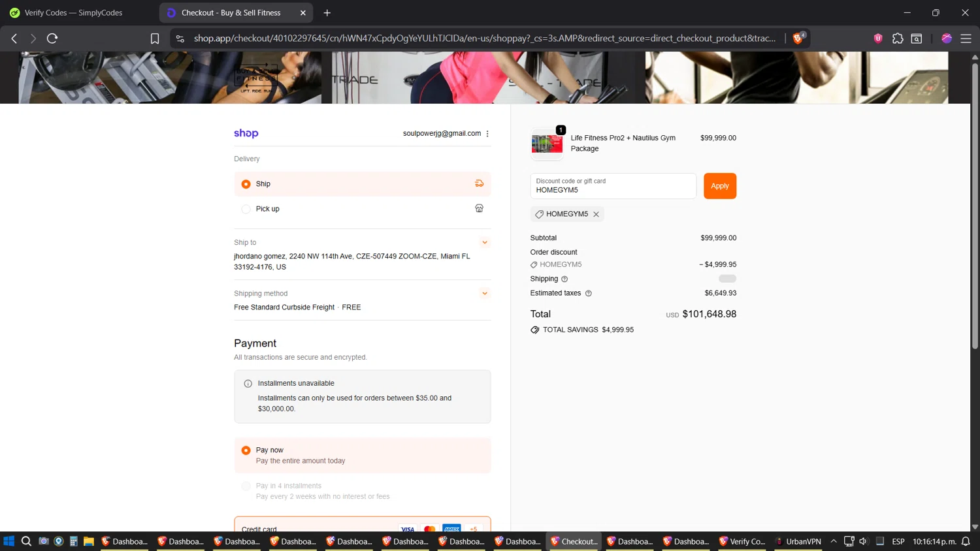Click the $6,649.93 estimated taxes value

click(721, 293)
